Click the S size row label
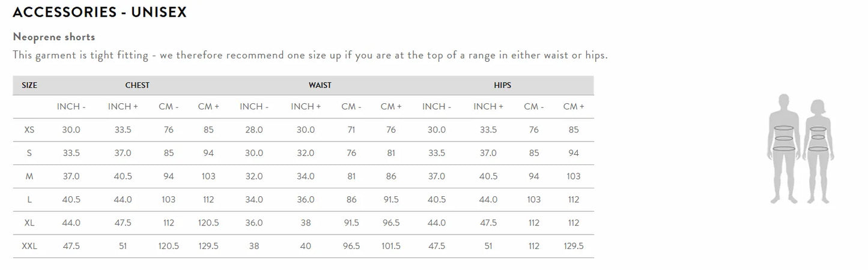This screenshot has height=270, width=868. pyautogui.click(x=29, y=153)
